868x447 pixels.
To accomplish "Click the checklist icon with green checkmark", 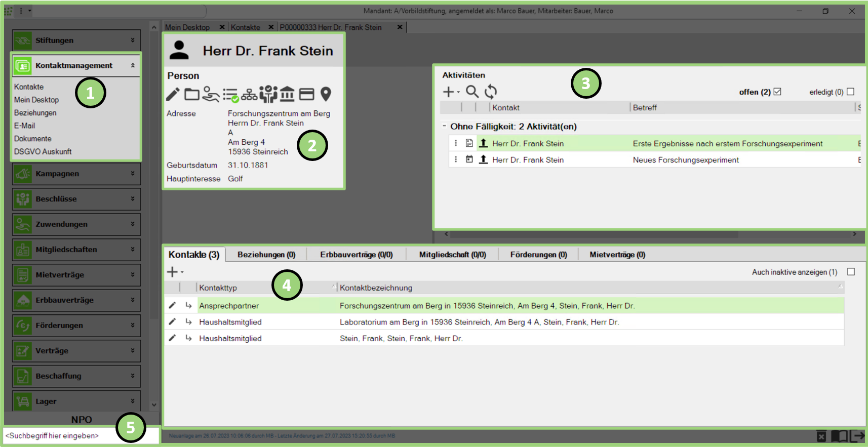I will tap(230, 95).
